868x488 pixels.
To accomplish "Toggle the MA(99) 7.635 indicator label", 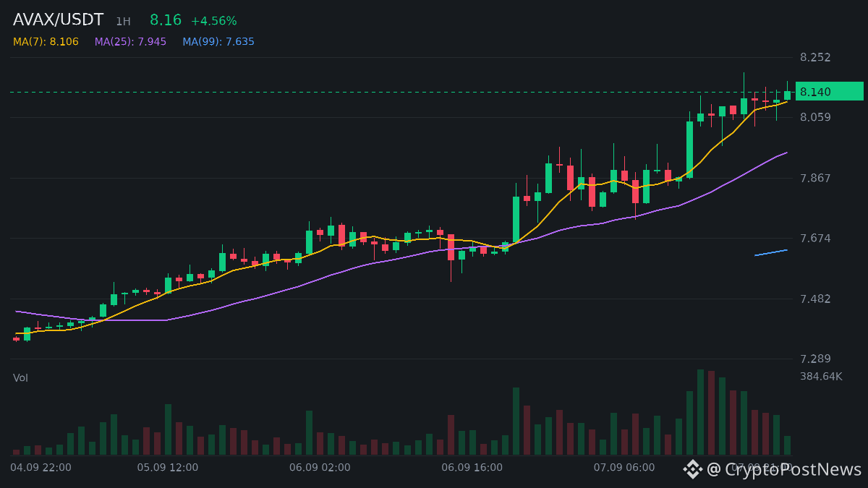I will [x=218, y=42].
